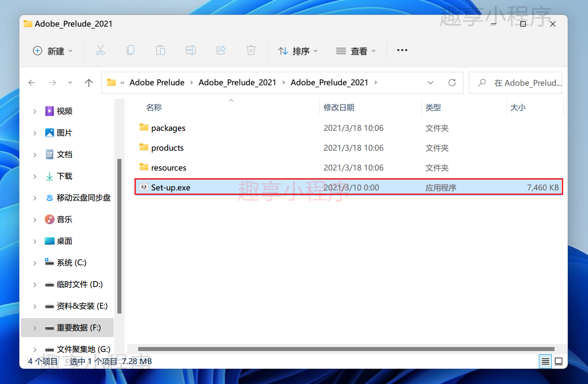Image resolution: width=588 pixels, height=384 pixels.
Task: Sort by 名称 column header
Action: point(154,107)
